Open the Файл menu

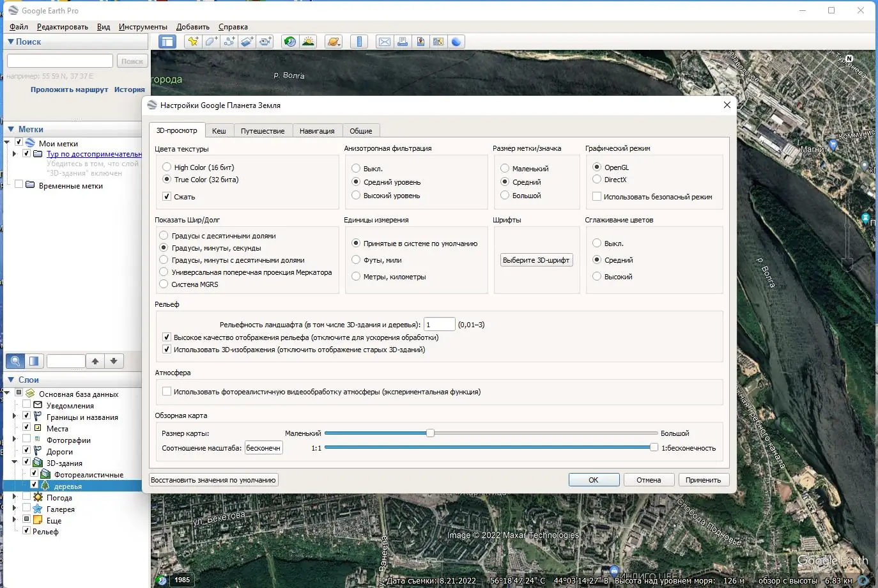[19, 27]
